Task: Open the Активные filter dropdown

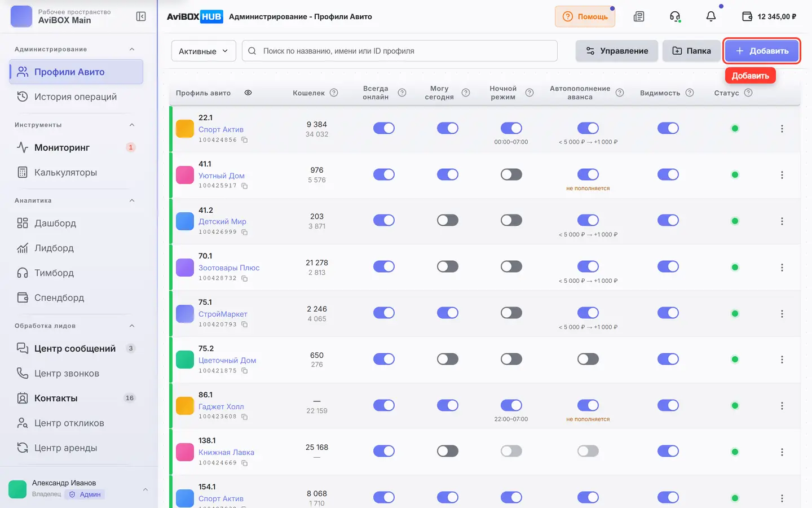Action: click(204, 51)
